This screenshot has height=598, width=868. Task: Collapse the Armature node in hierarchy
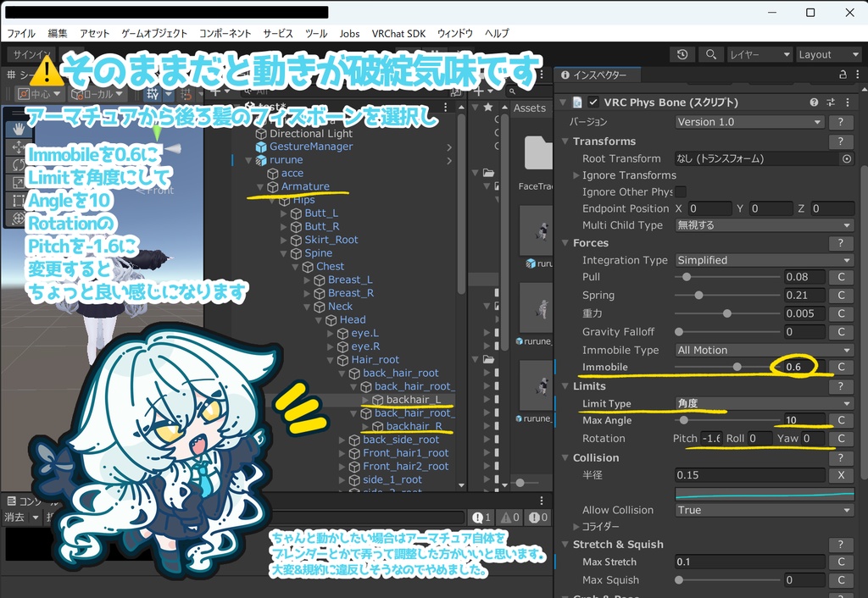pos(259,187)
